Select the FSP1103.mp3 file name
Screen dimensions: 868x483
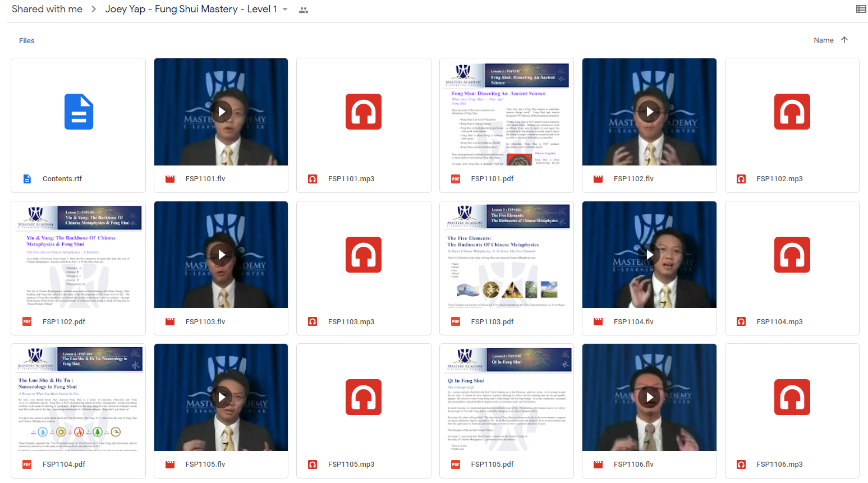click(351, 322)
